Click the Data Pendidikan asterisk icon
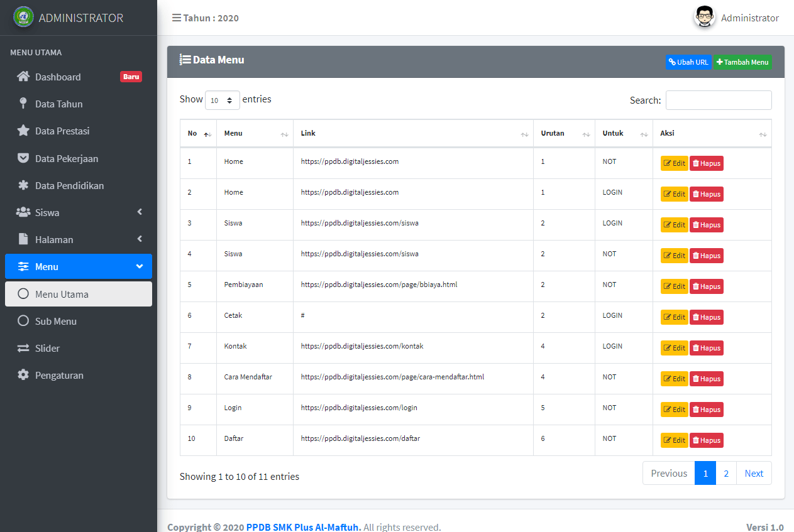Viewport: 794px width, 532px height. coord(23,185)
